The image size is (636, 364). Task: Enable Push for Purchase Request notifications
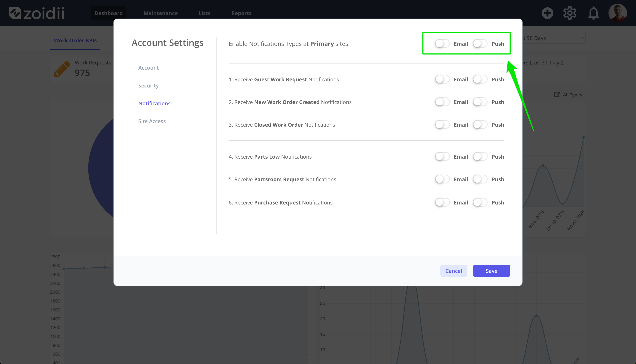480,202
